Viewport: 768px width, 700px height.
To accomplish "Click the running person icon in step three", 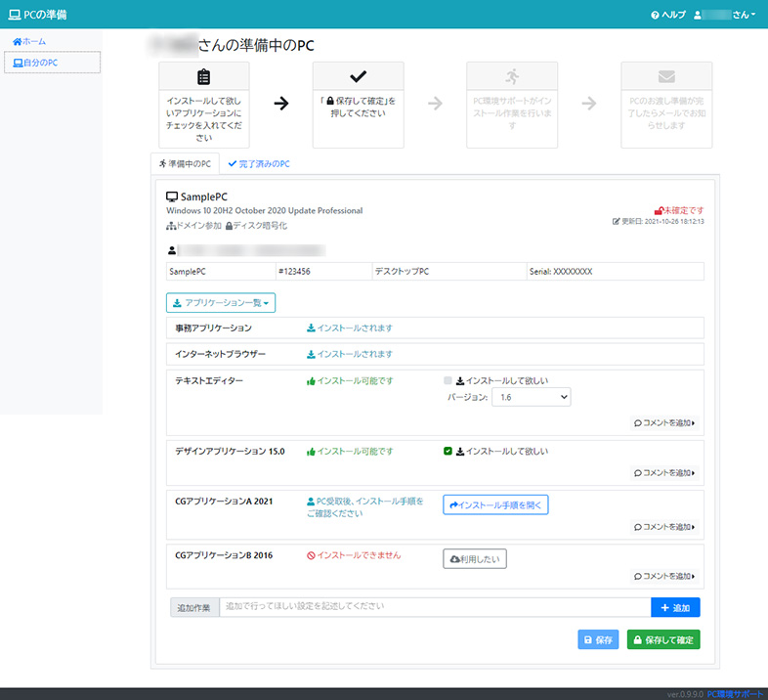I will point(512,77).
